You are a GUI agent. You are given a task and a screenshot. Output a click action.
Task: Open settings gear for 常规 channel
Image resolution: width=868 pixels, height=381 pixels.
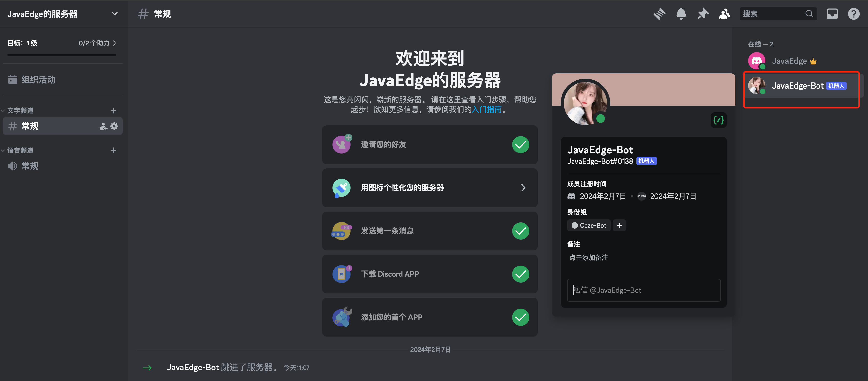115,126
